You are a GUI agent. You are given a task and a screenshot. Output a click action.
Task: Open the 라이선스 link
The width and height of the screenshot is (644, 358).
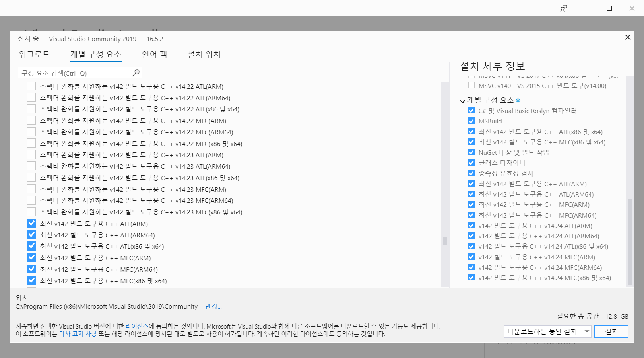click(137, 326)
